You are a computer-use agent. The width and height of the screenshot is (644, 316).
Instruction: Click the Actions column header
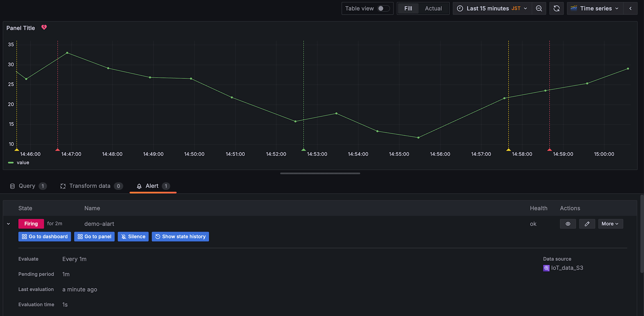click(x=570, y=208)
